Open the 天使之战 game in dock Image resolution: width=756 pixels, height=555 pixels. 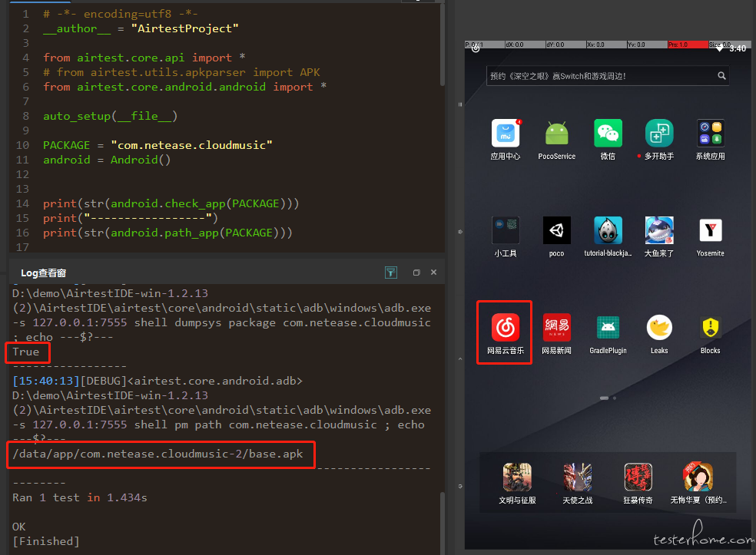click(577, 477)
